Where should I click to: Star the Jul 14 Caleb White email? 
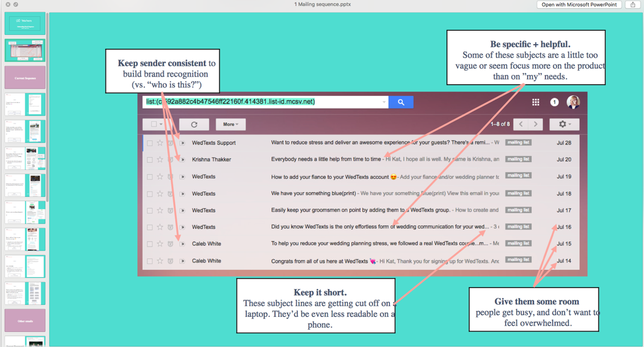tap(159, 261)
